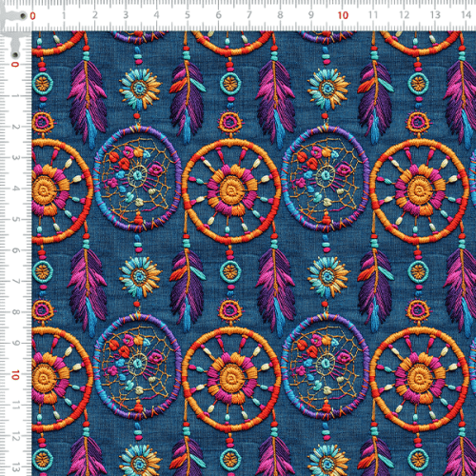
Task: Pick the 8 mark on the left ruler
Action: [15, 312]
